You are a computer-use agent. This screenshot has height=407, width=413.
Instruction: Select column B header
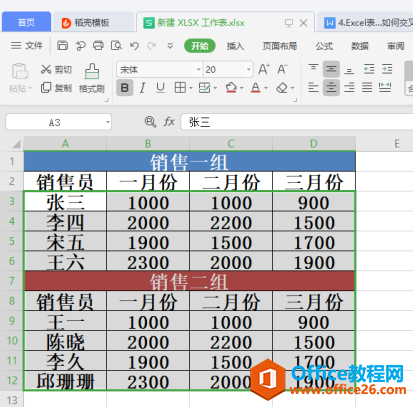coord(148,144)
